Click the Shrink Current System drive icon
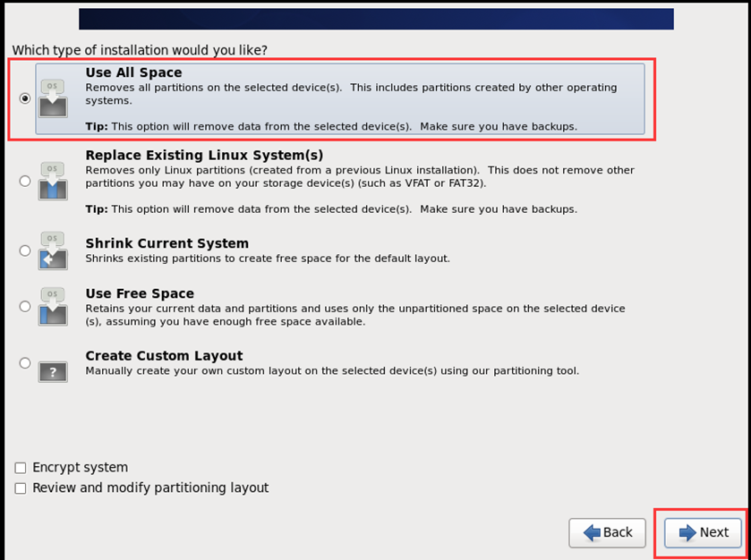 (53, 250)
